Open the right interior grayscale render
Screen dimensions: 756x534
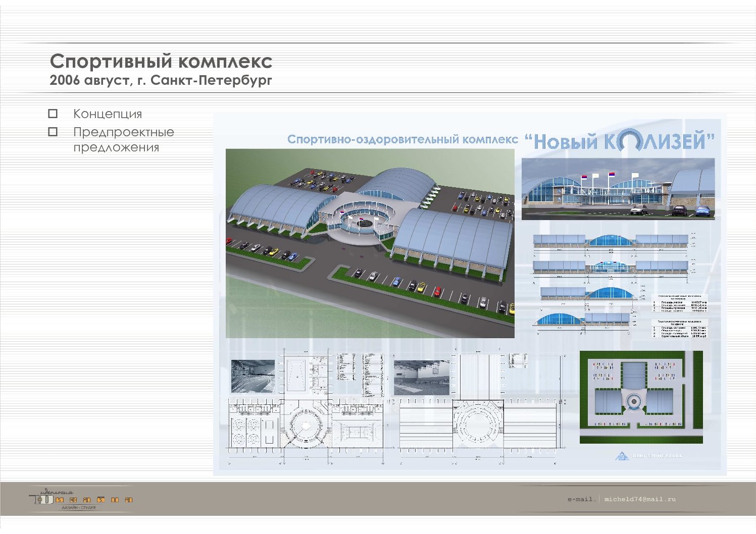pos(422,378)
